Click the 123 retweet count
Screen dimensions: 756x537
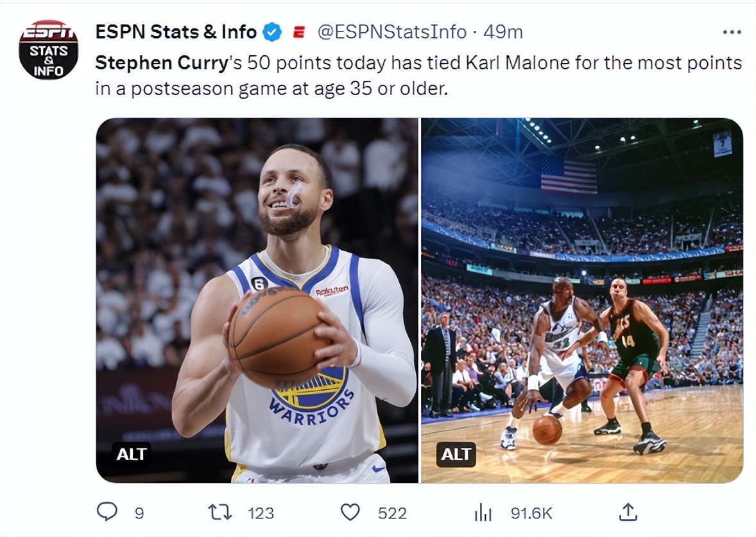(261, 513)
